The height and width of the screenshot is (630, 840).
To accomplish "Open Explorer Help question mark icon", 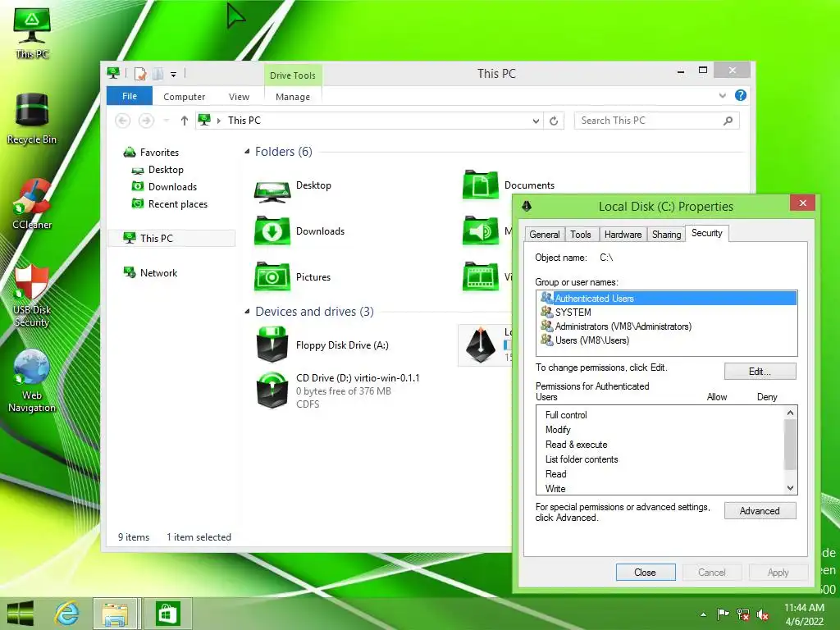I will click(741, 95).
